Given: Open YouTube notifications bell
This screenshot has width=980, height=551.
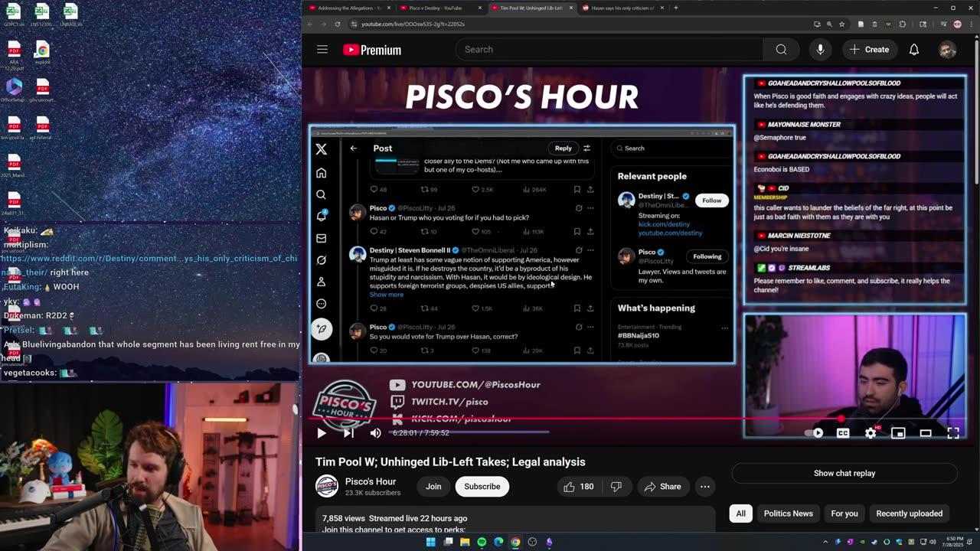Looking at the screenshot, I should click(x=913, y=50).
